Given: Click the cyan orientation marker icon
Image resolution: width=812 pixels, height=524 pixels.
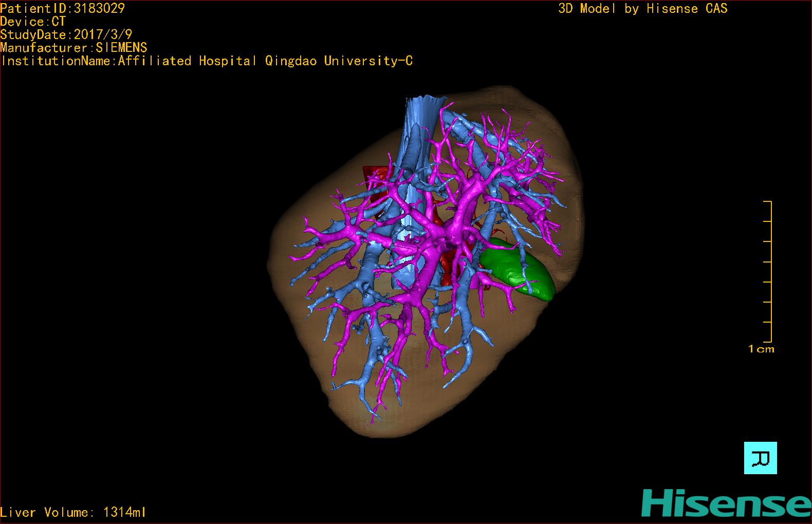Looking at the screenshot, I should [760, 458].
